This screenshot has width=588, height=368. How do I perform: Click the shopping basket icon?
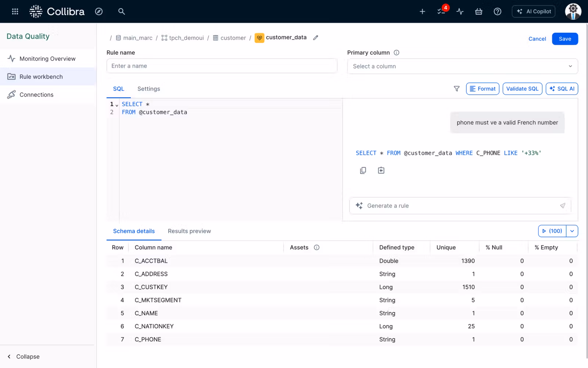(478, 11)
